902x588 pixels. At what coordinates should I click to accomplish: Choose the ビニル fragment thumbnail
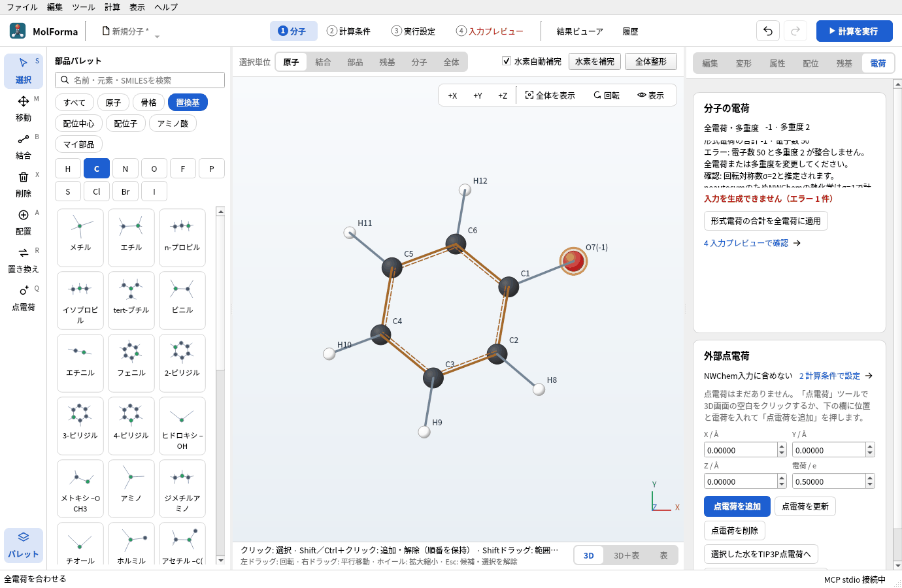182,300
